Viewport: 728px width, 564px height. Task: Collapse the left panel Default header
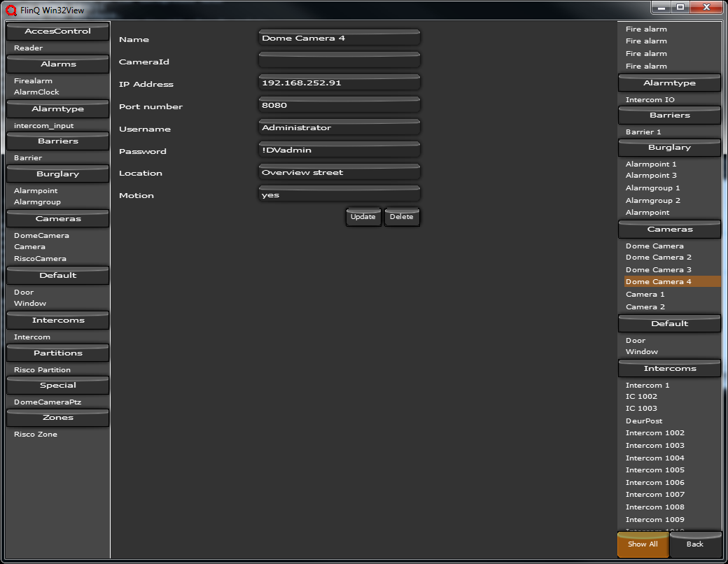pos(58,275)
